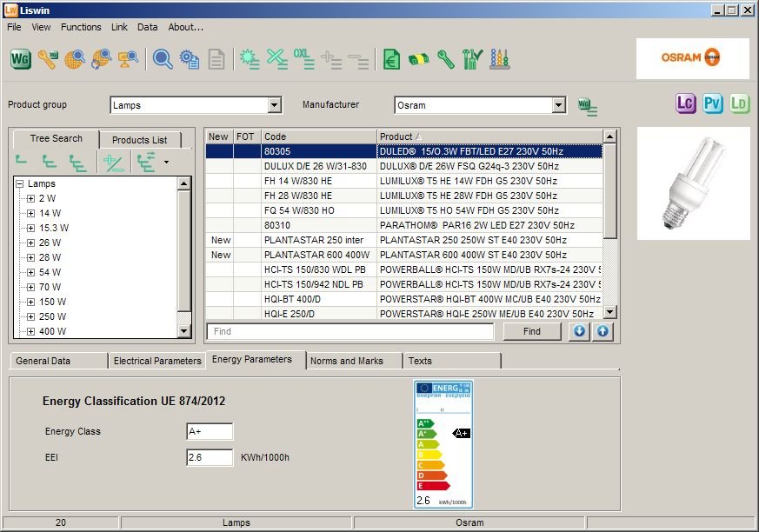Click the blue down-arrow find button
Image resolution: width=759 pixels, height=532 pixels.
point(579,331)
